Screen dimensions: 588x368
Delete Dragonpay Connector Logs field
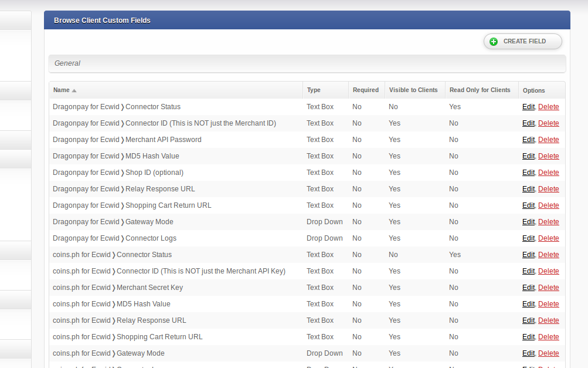548,238
